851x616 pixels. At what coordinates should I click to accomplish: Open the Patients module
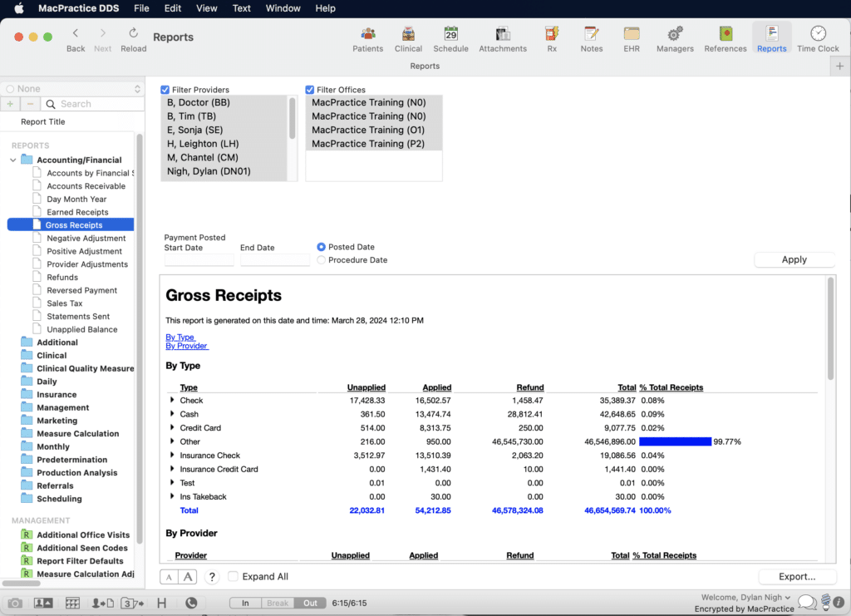click(367, 39)
